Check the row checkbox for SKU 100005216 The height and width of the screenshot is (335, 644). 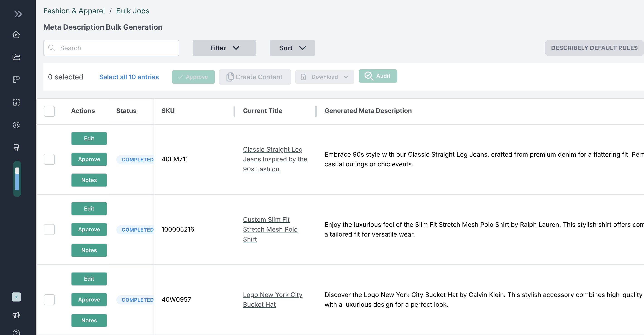49,230
